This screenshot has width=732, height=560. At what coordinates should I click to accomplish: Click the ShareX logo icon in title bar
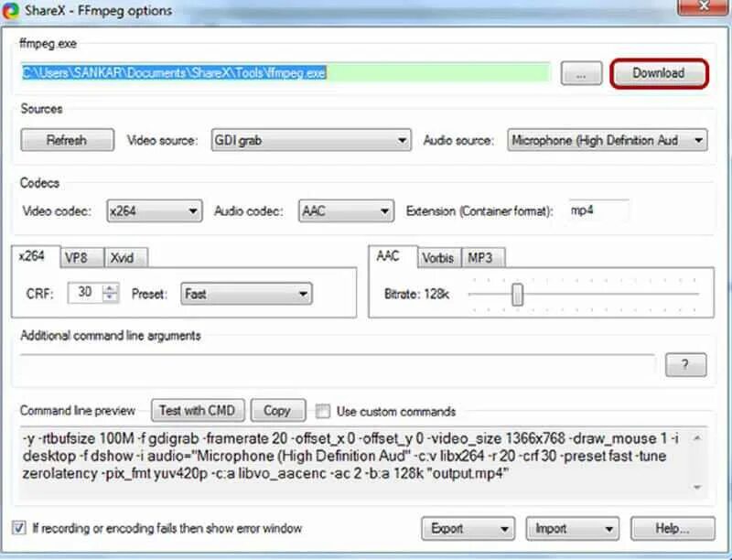[x=9, y=10]
